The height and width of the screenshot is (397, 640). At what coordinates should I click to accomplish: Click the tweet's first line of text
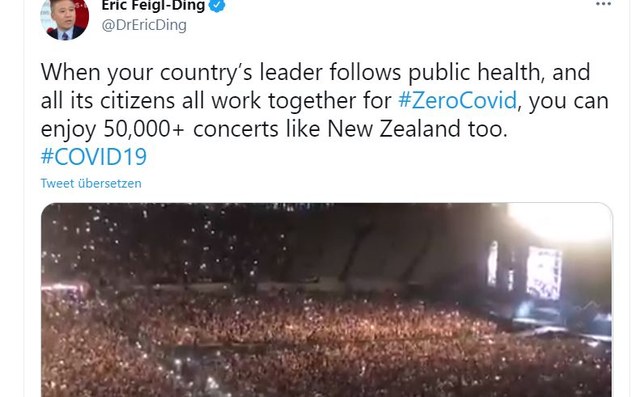click(316, 73)
